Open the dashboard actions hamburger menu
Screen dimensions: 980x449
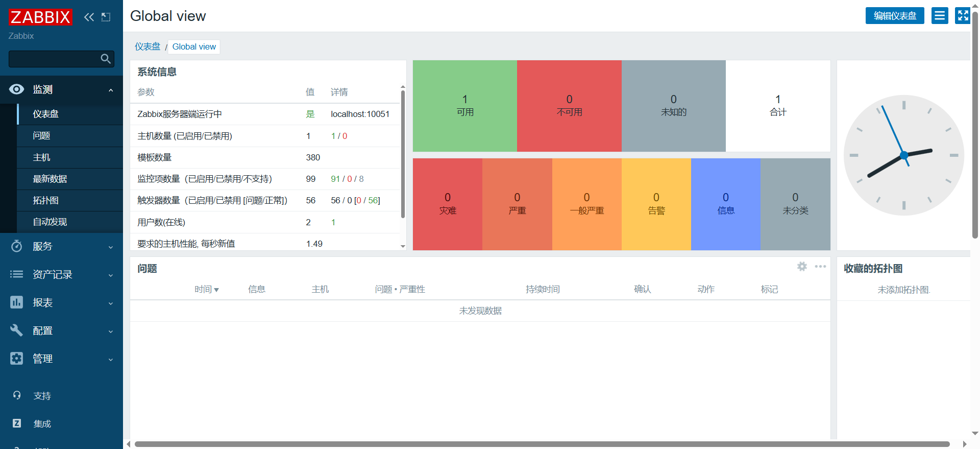[939, 16]
